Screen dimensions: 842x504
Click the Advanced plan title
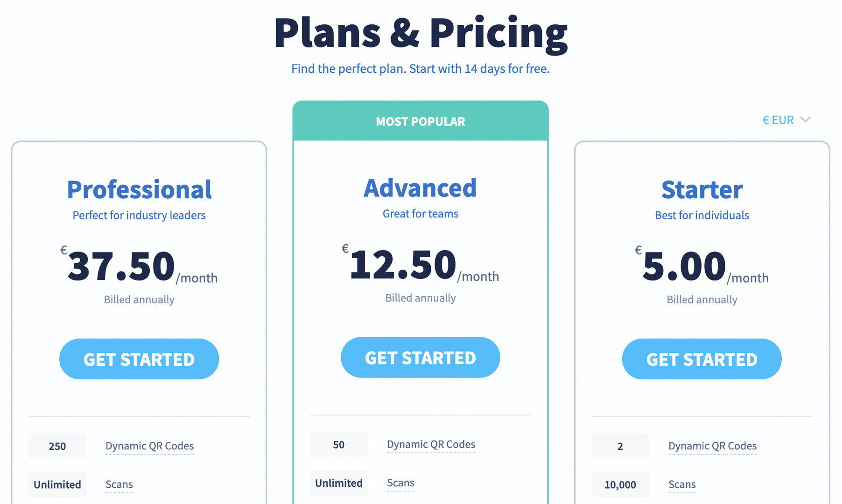420,188
